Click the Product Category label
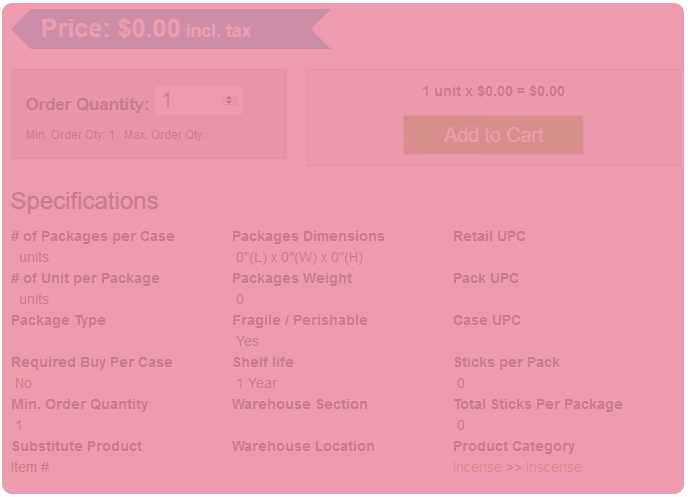The height and width of the screenshot is (497, 688). tap(514, 446)
